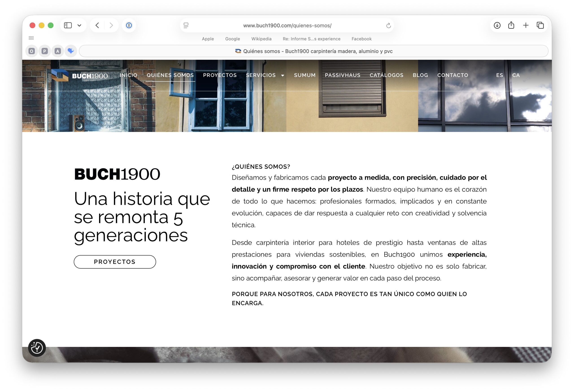Open the Passivhaus menu item

click(x=343, y=75)
